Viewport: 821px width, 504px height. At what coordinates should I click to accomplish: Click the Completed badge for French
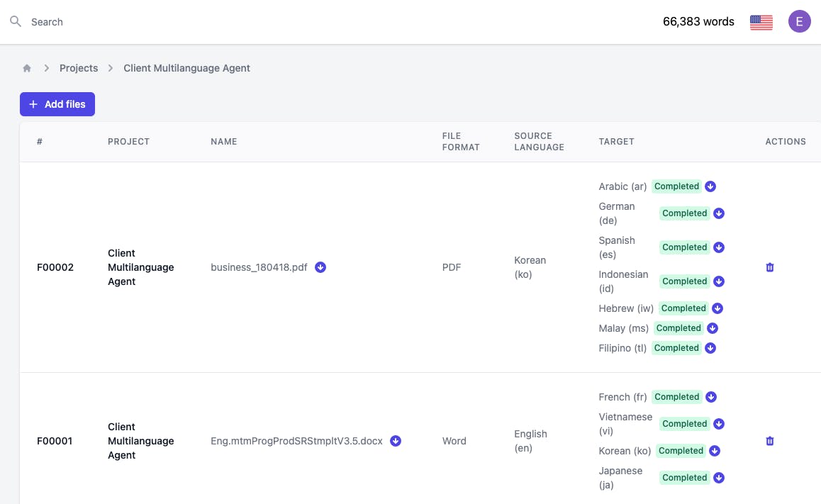point(676,397)
